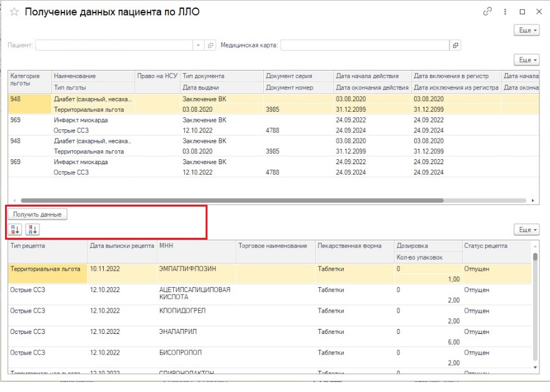Open the selected patient record icon
The width and height of the screenshot is (550, 392).
(x=211, y=46)
